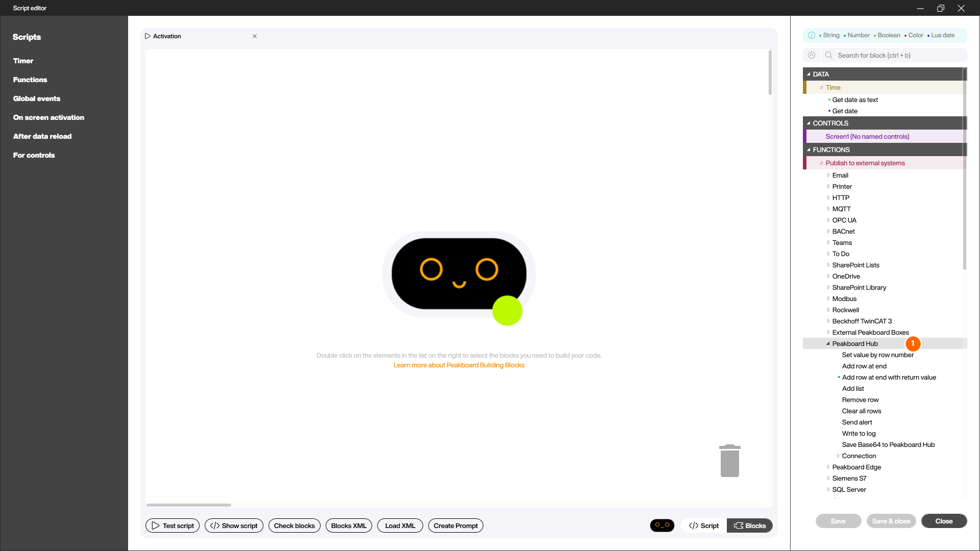This screenshot has width=980, height=551.
Task: Click the Peakboard robot face toggle button
Action: (662, 525)
